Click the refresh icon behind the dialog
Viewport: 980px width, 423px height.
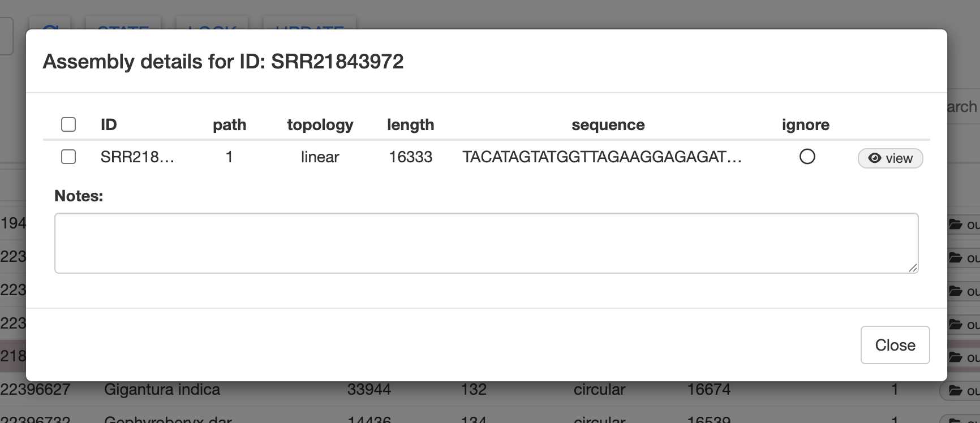(x=50, y=25)
